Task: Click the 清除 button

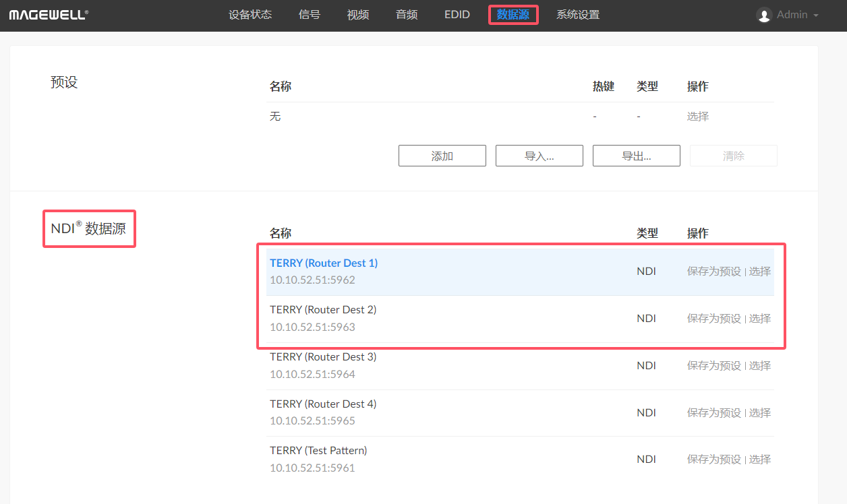Action: (x=734, y=156)
